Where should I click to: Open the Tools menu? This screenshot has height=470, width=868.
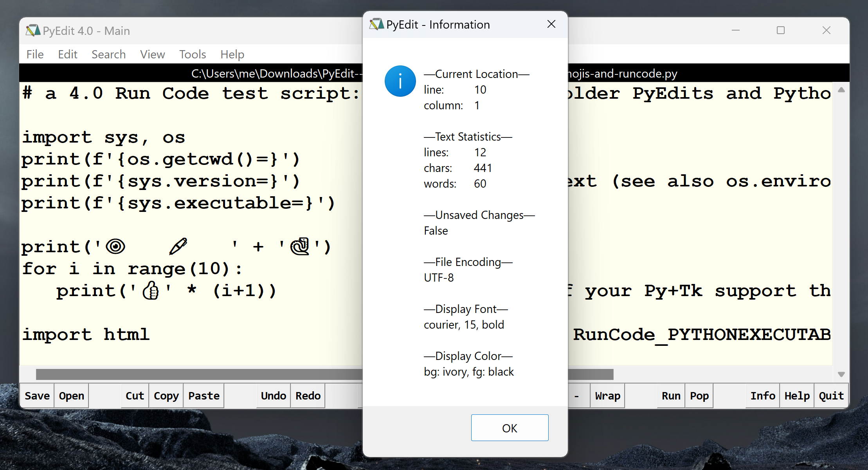pos(193,54)
